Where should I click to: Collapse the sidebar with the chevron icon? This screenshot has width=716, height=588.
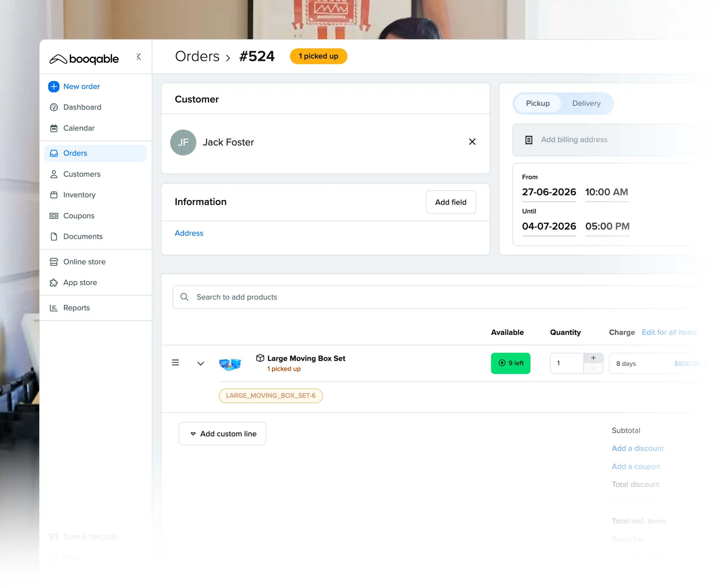[x=139, y=57]
